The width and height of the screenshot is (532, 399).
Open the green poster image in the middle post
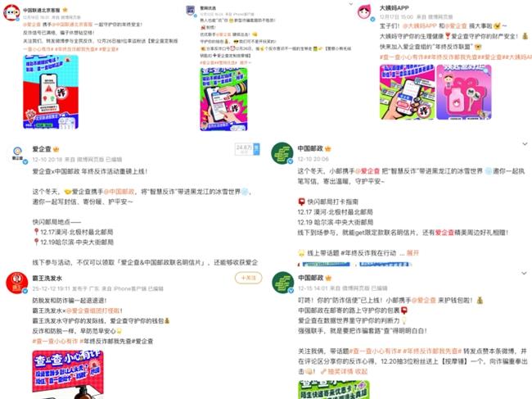tap(223, 99)
